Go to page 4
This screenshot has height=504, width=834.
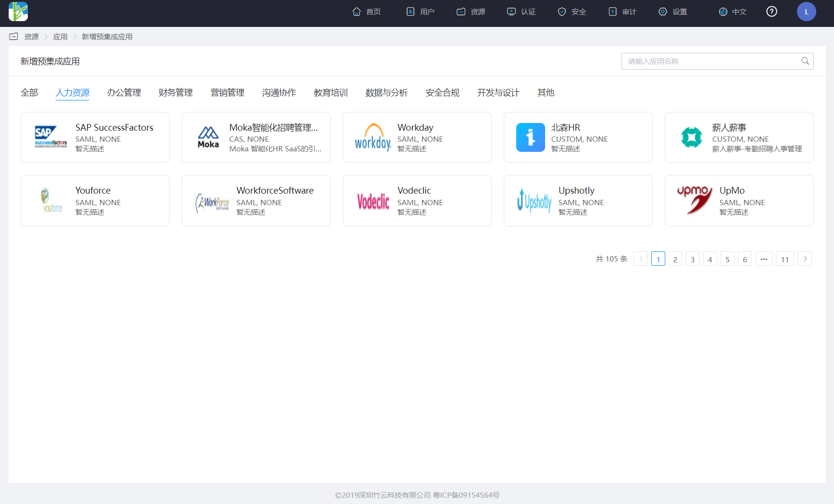tap(710, 258)
